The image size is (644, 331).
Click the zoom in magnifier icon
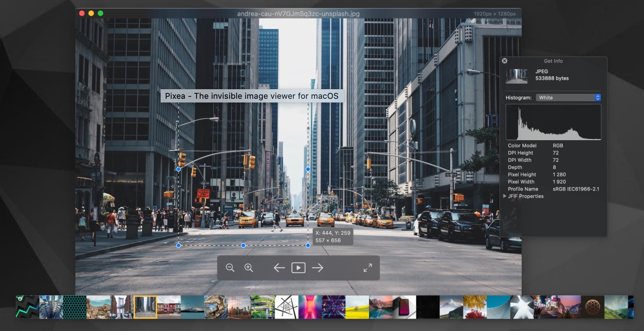(249, 268)
